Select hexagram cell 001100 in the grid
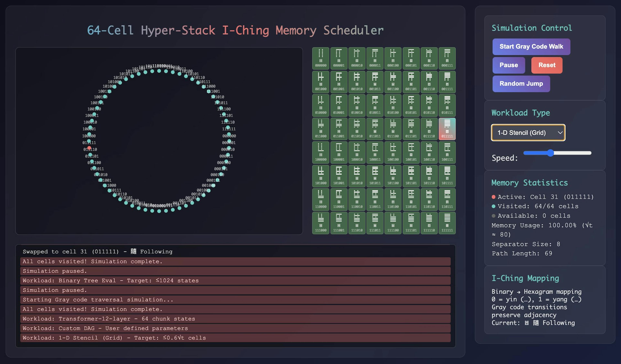The width and height of the screenshot is (621, 364). click(393, 82)
